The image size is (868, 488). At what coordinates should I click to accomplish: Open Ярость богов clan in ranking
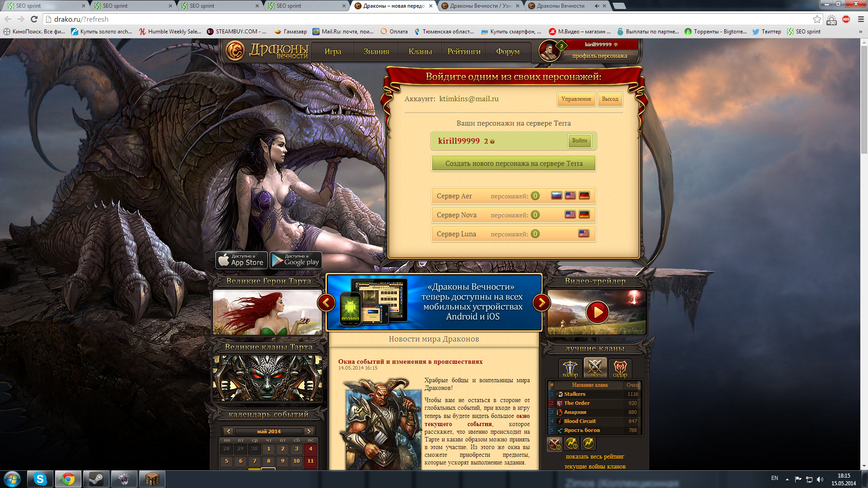click(x=582, y=430)
